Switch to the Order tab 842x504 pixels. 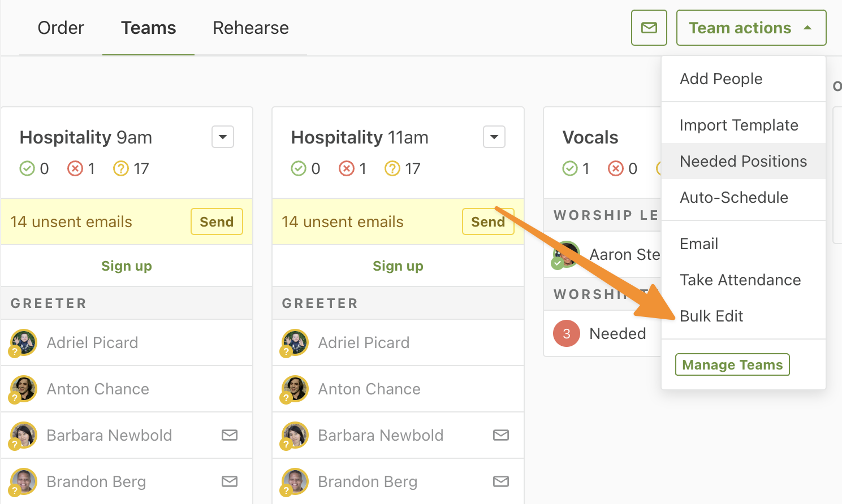pos(61,28)
